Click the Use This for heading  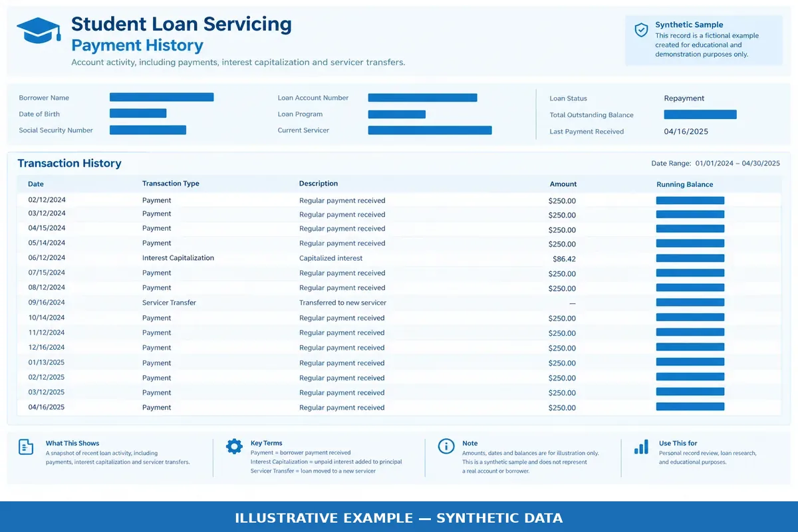tap(678, 443)
